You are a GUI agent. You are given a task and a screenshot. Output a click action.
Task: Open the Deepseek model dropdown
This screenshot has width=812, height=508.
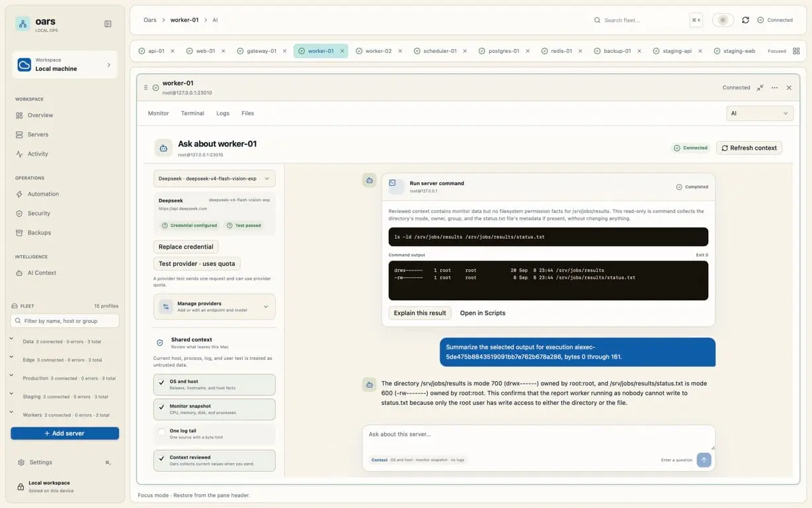pyautogui.click(x=214, y=179)
